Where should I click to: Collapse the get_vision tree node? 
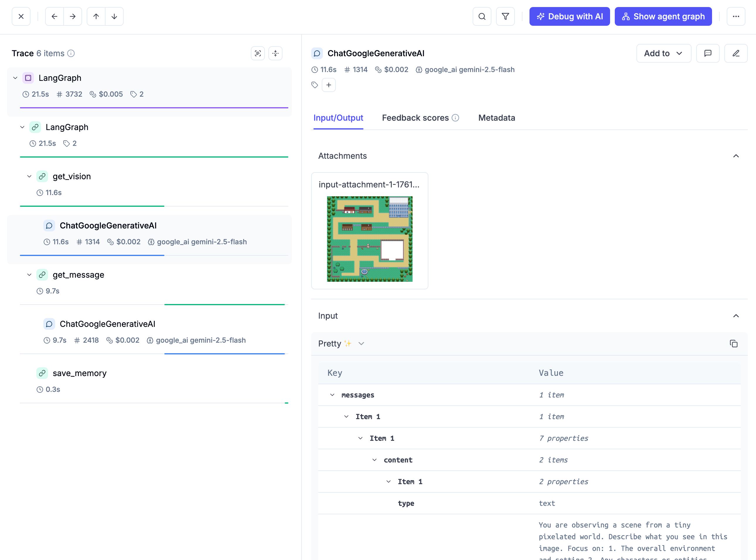(x=29, y=176)
